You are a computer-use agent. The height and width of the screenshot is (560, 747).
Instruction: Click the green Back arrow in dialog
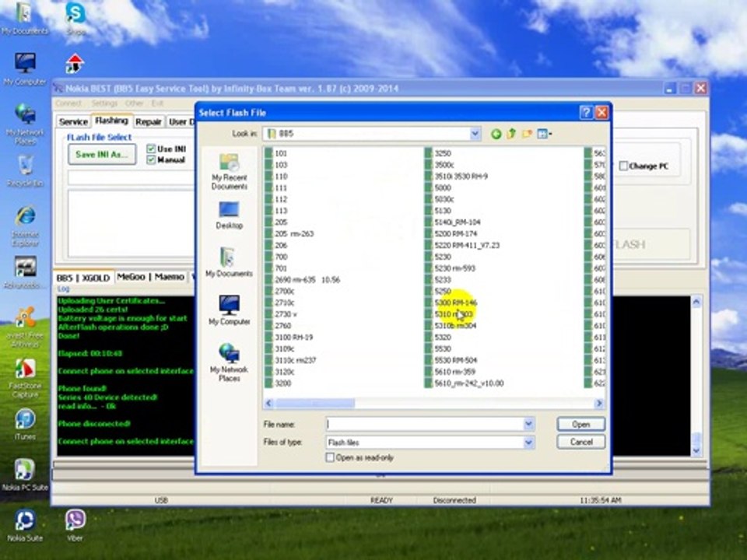click(496, 134)
